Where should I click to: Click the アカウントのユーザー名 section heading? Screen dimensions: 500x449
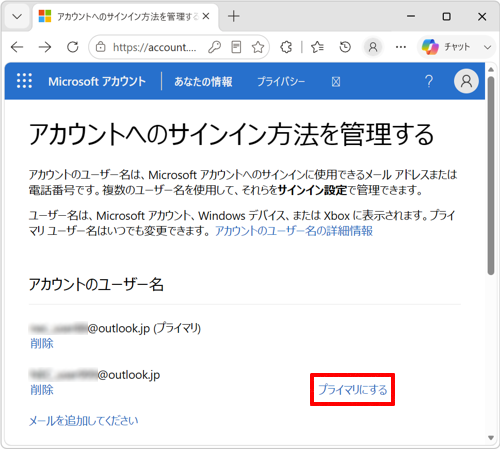point(96,285)
